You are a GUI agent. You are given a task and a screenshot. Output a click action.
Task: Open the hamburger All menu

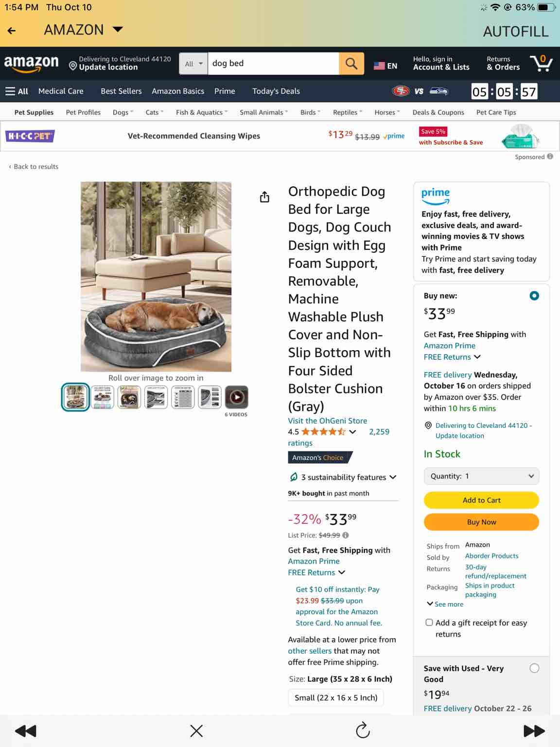pos(17,91)
